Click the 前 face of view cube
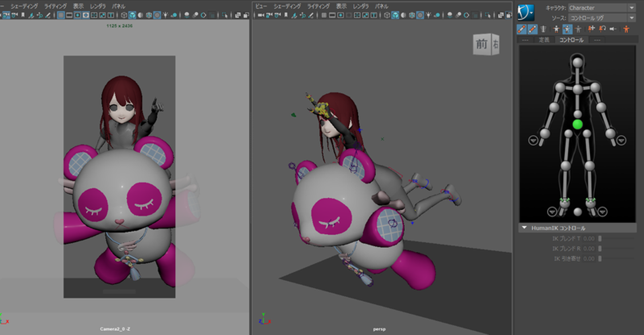644x335 pixels. click(x=482, y=44)
